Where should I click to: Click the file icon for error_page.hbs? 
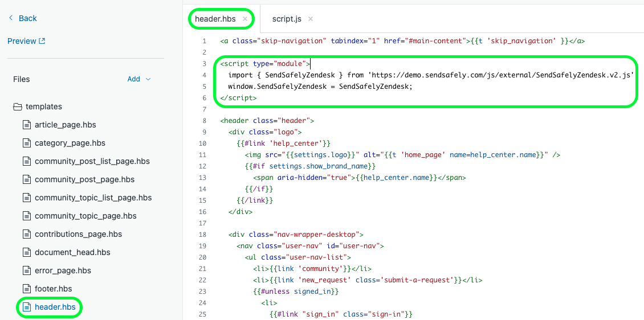point(27,271)
